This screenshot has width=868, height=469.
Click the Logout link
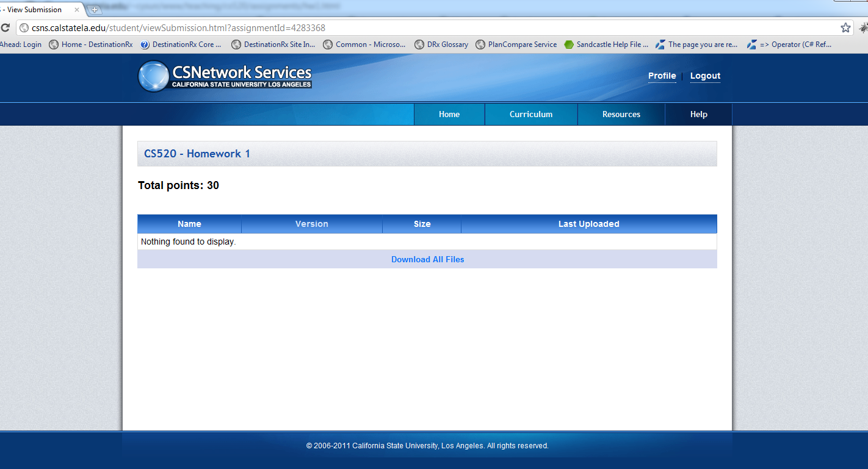(x=705, y=76)
